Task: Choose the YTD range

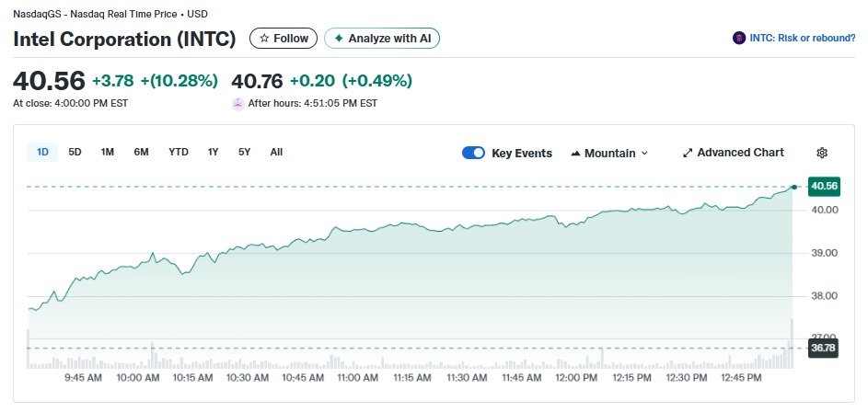Action: pyautogui.click(x=179, y=152)
